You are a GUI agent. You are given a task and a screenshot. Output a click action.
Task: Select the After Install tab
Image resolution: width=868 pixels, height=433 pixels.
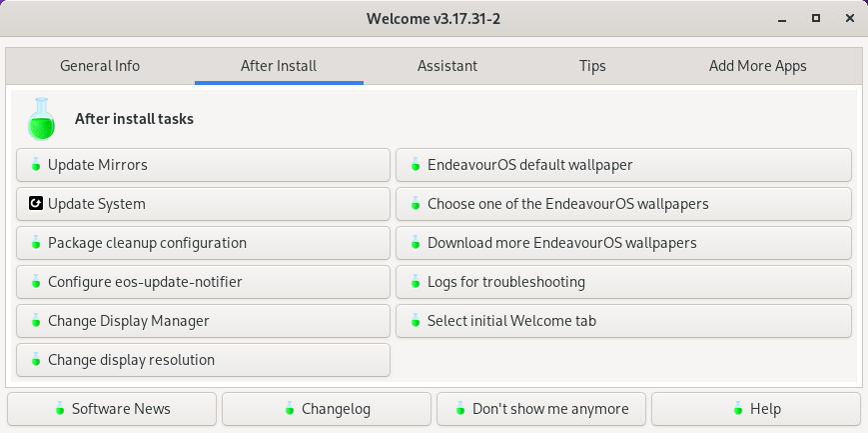(279, 66)
